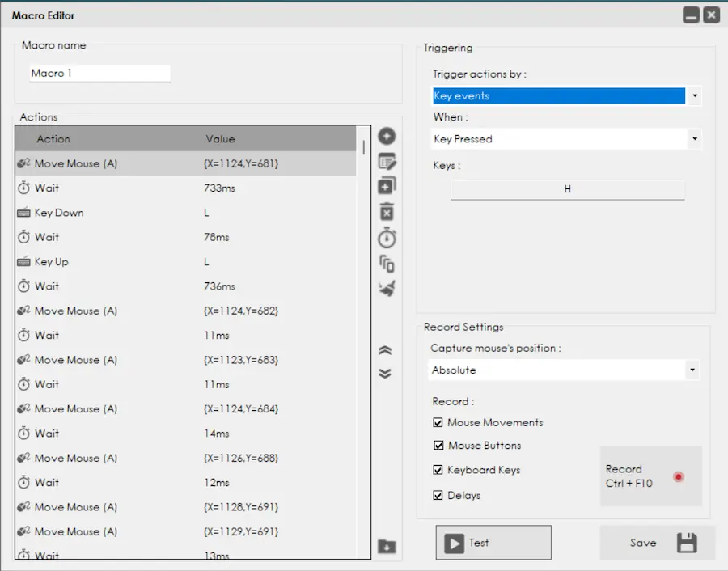Open the Trigger actions by dropdown
This screenshot has width=728, height=571.
click(x=566, y=96)
